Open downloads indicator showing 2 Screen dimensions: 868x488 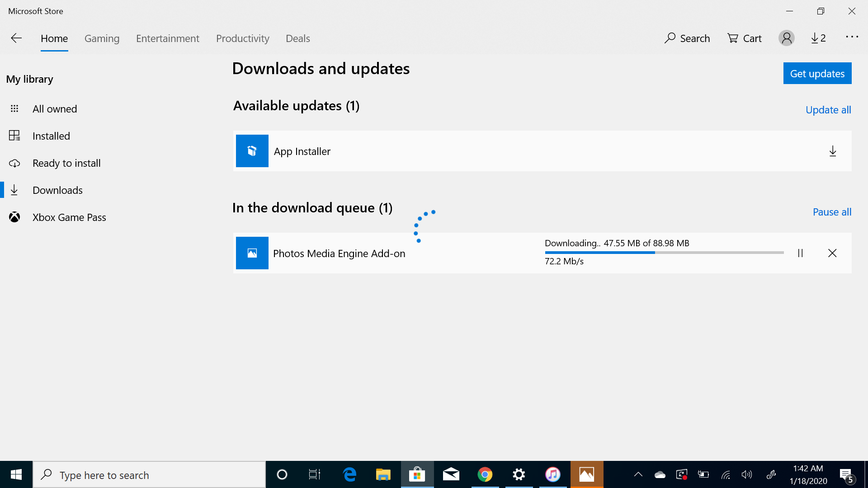[x=818, y=38]
